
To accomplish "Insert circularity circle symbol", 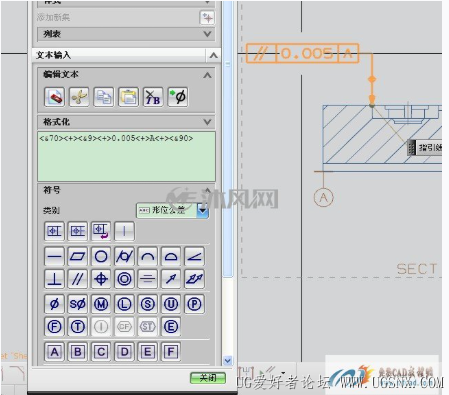I will [101, 256].
